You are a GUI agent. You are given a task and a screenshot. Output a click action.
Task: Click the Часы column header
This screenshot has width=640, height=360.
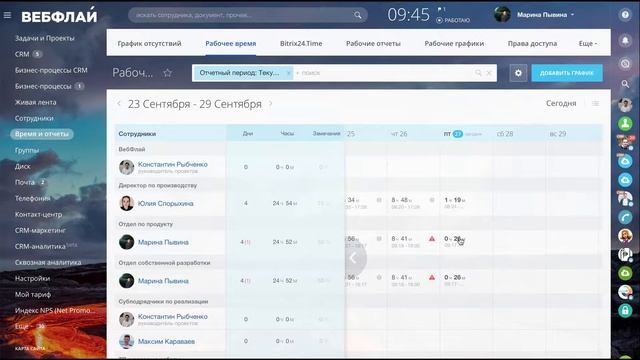[287, 133]
